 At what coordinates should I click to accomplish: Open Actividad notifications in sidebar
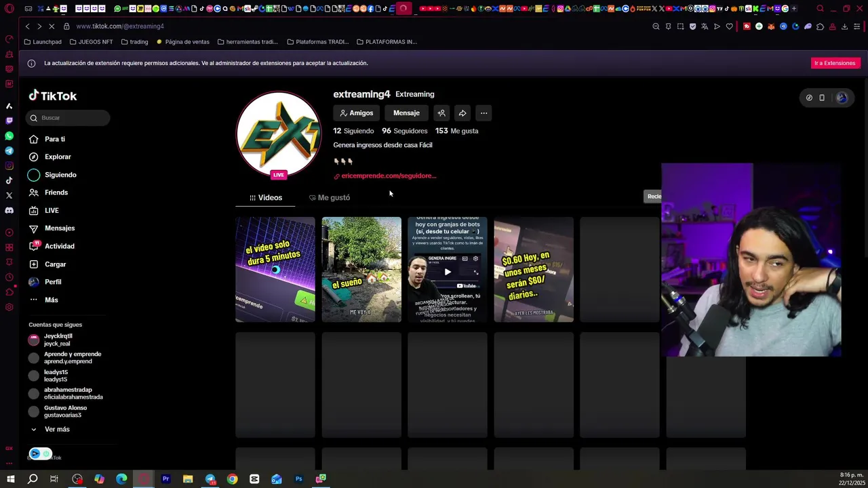(x=52, y=246)
